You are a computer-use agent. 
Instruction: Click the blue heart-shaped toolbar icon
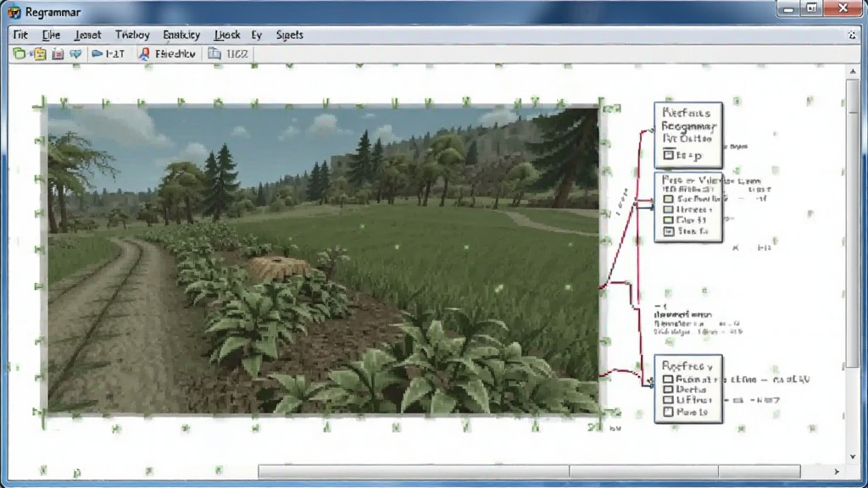pos(75,53)
